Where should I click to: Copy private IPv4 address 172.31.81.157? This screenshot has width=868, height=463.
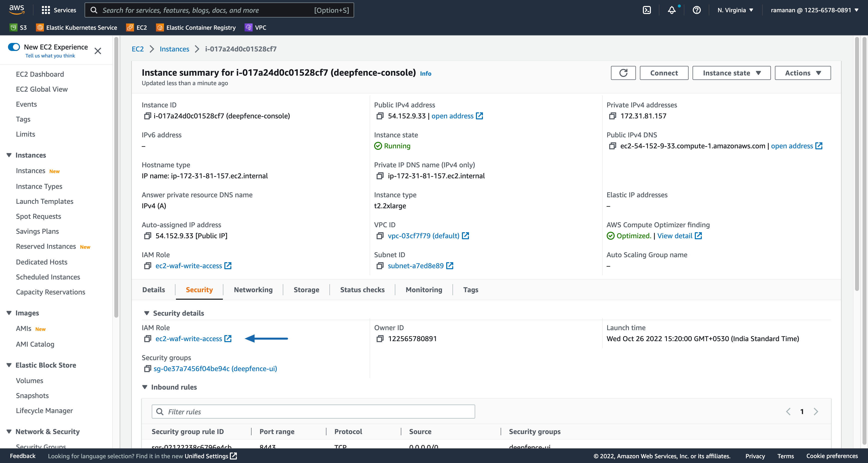click(x=612, y=116)
